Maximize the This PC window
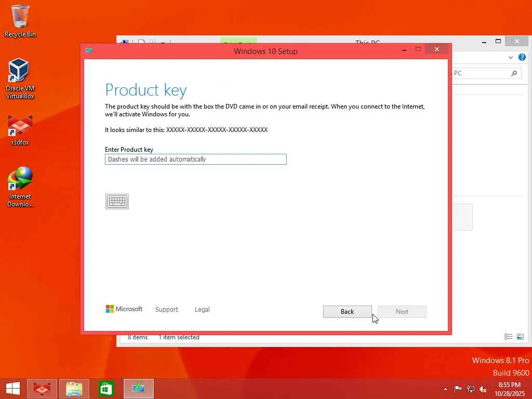This screenshot has width=532, height=399. [x=498, y=42]
